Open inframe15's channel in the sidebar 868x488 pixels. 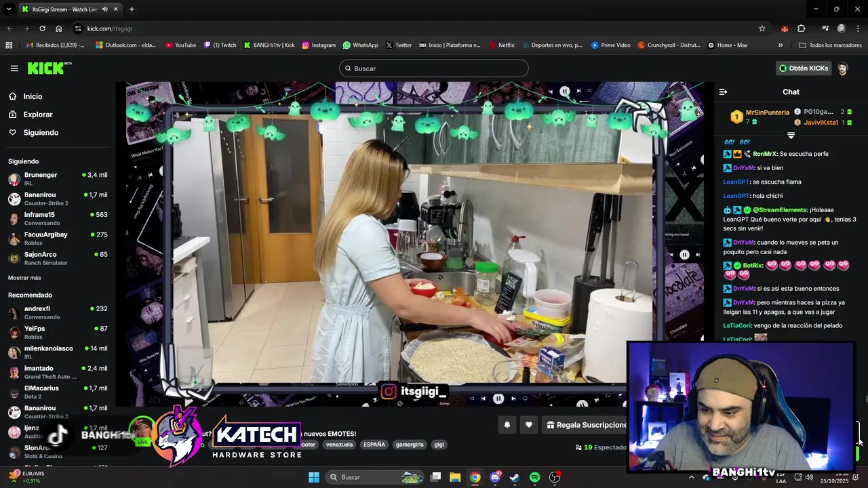tap(58, 219)
